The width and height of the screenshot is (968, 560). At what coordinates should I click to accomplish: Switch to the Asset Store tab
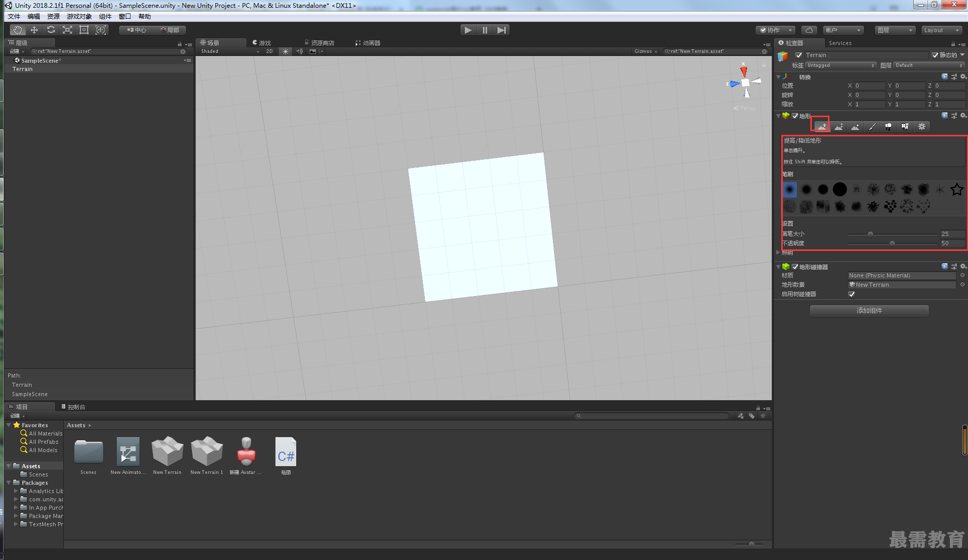pos(320,43)
